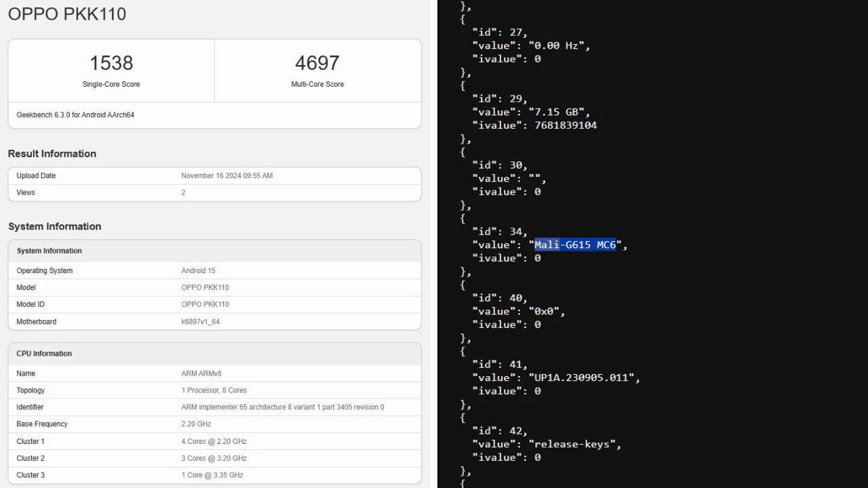Screen dimensions: 868x488
Task: Click the highlighted Mali-G615 MC6 text
Action: click(x=575, y=245)
